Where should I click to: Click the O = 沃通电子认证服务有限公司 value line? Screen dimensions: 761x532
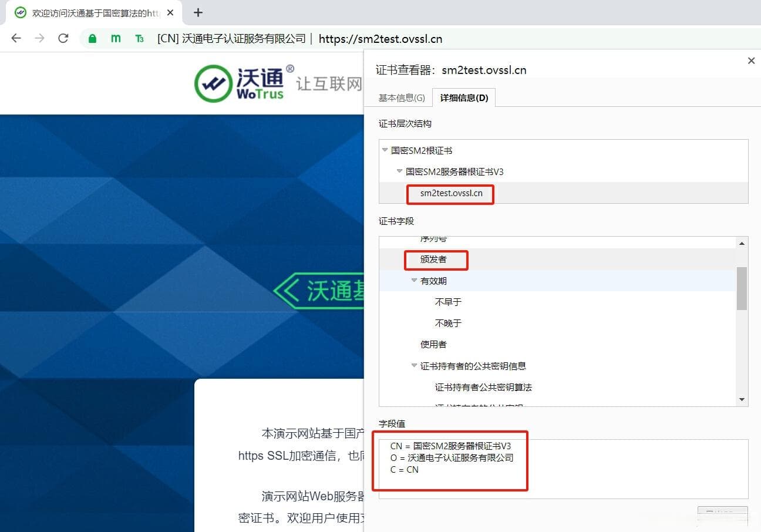point(452,457)
